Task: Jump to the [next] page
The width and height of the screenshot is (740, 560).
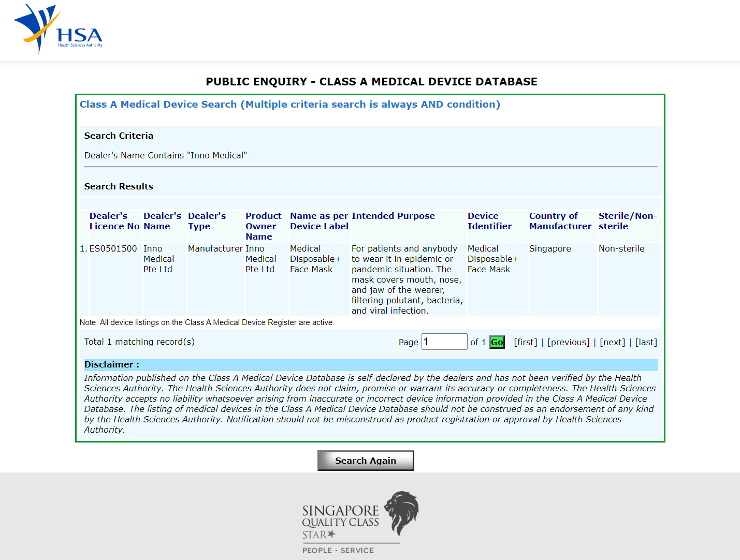Action: (612, 342)
